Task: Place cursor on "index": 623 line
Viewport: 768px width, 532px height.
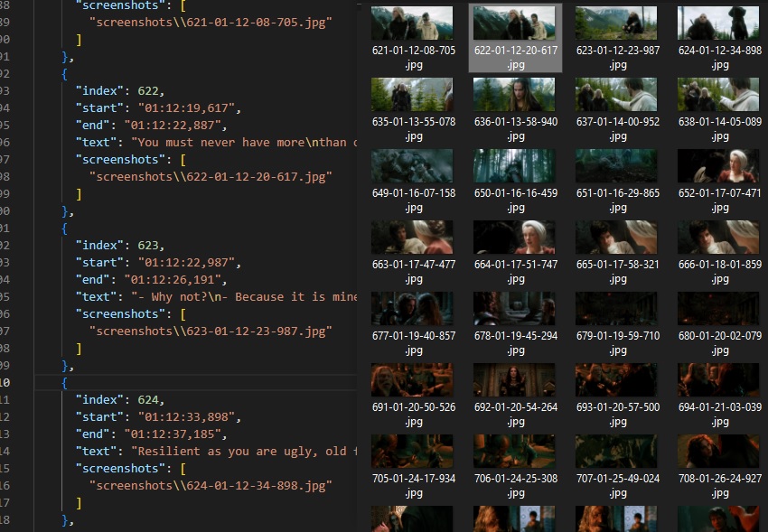Action: (120, 245)
